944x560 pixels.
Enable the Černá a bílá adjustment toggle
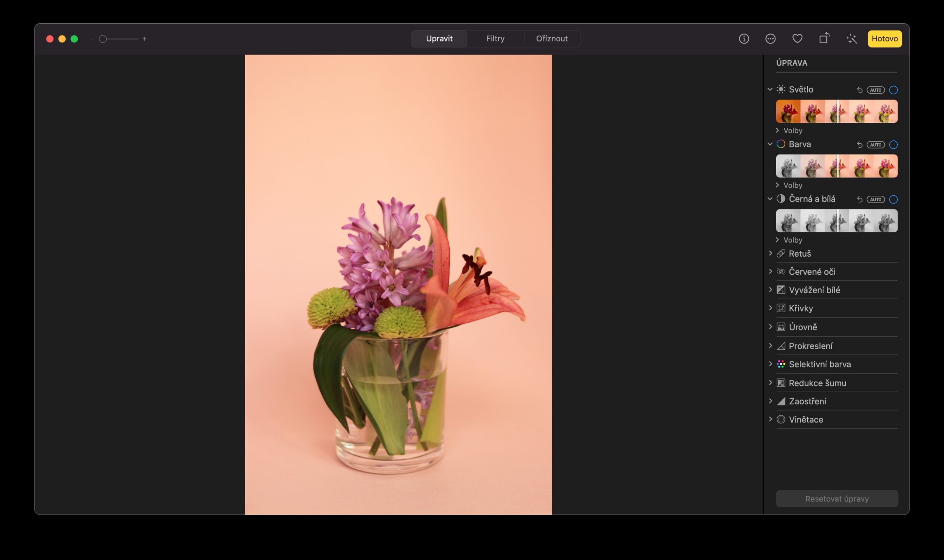point(893,199)
